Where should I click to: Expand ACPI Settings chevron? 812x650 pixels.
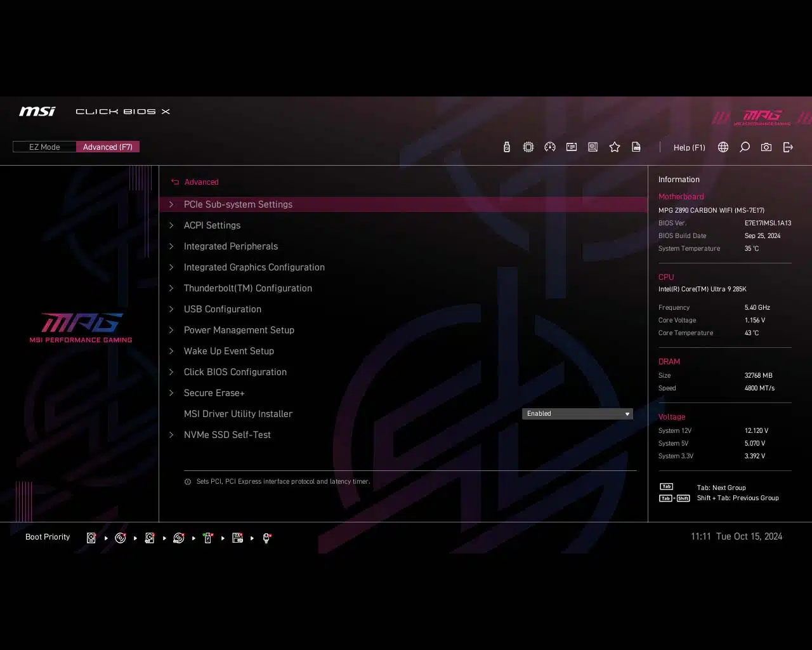pyautogui.click(x=171, y=225)
